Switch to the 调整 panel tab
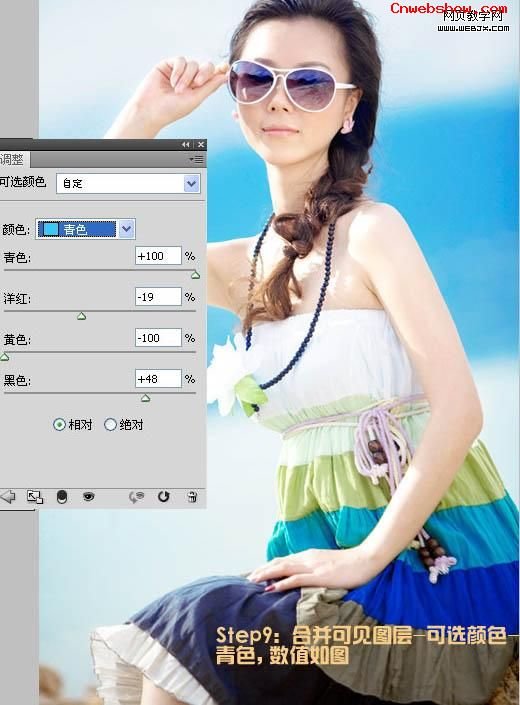 tap(12, 160)
